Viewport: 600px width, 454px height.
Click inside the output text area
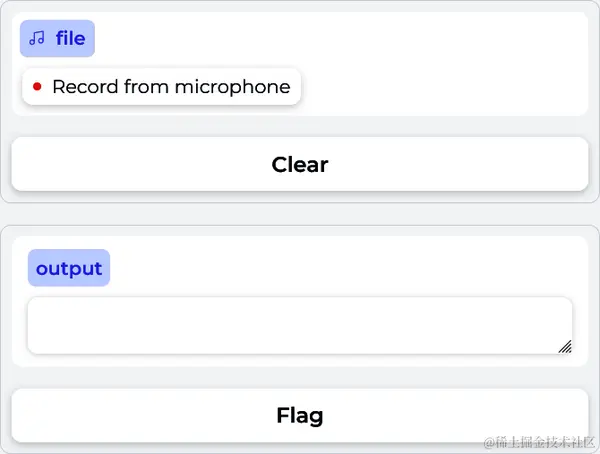300,325
